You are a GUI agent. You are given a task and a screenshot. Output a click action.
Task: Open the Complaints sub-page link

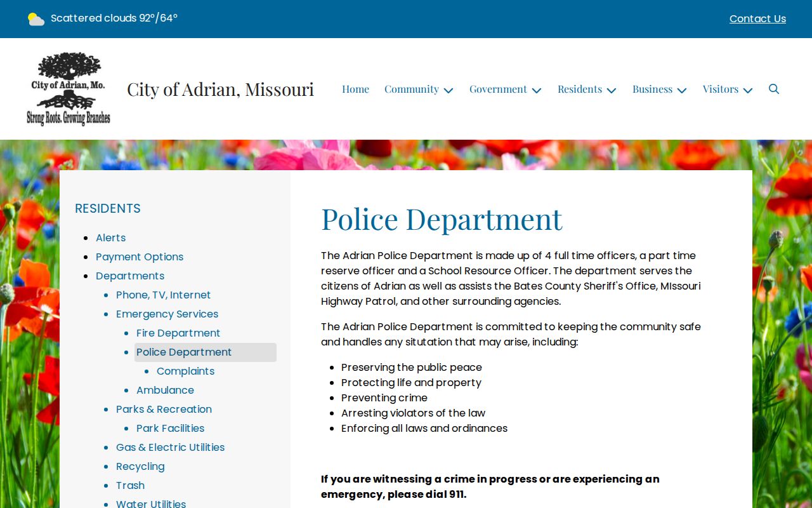186,371
